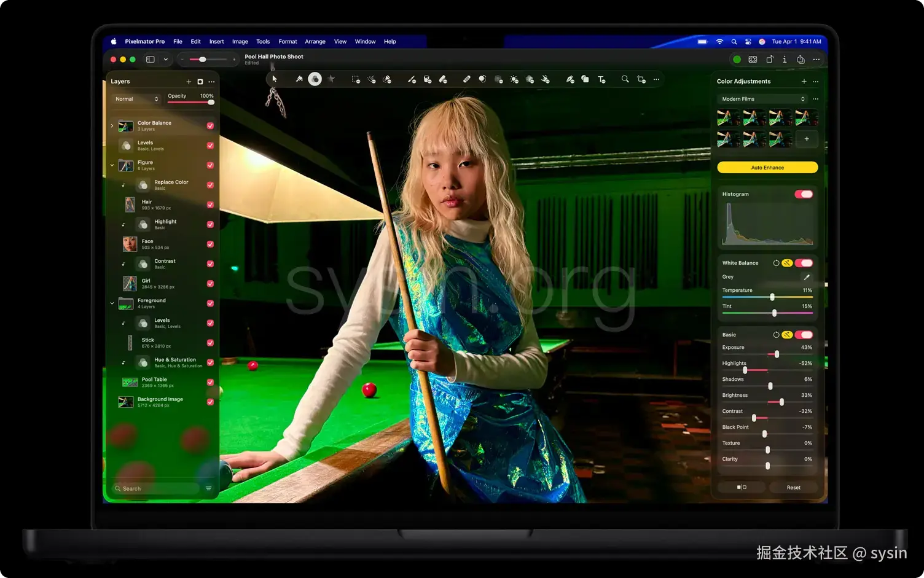Disable the Histogram display switch
Screen dimensions: 924x578
[804, 193]
